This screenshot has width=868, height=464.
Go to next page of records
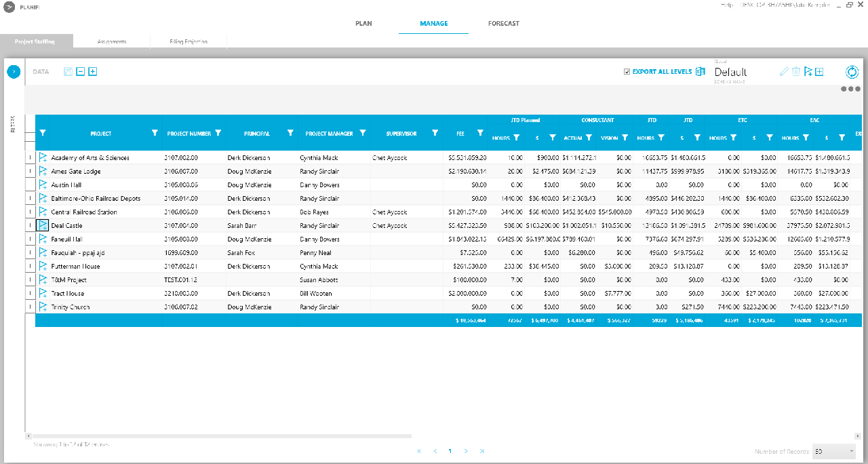coord(466,451)
